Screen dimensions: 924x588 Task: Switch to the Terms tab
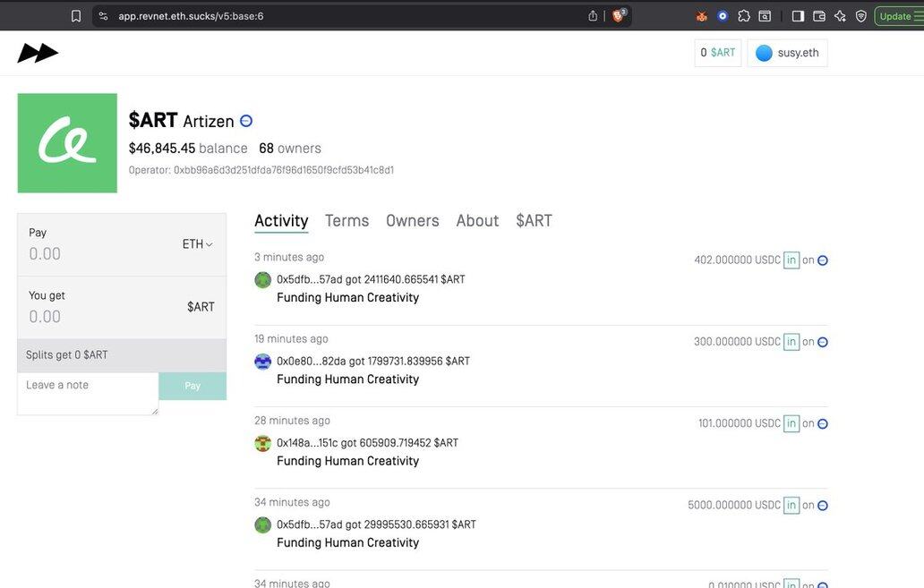346,221
